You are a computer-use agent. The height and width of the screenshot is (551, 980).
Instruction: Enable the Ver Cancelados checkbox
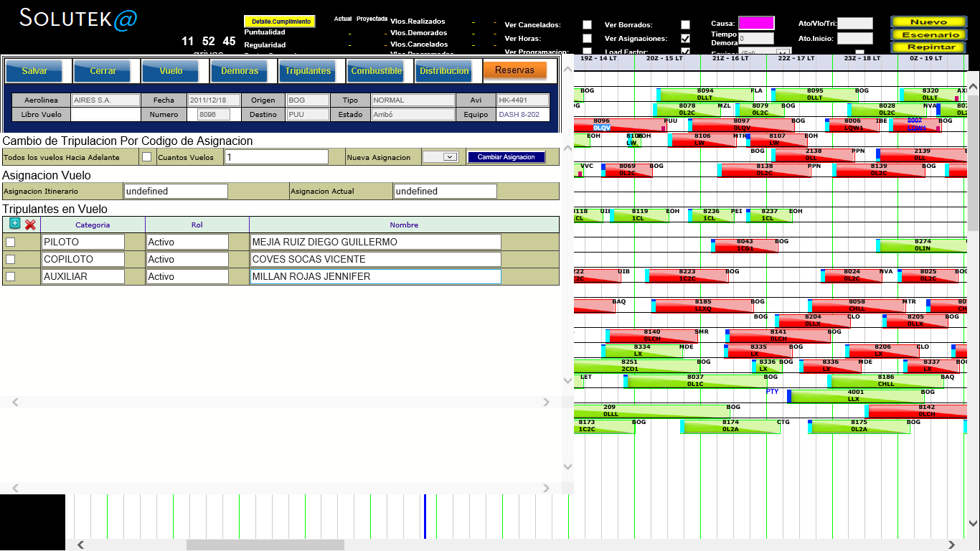coord(587,25)
